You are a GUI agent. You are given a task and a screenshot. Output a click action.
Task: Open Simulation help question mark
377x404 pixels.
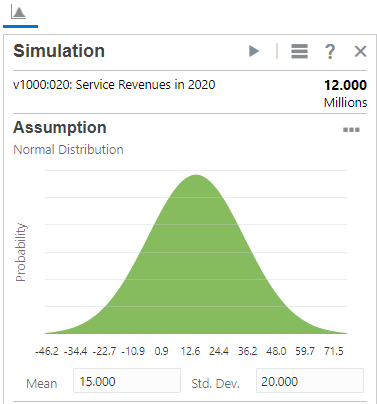coord(330,51)
